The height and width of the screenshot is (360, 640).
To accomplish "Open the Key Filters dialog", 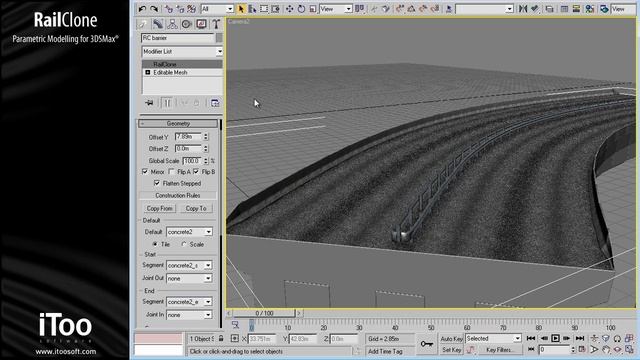I will pos(500,350).
